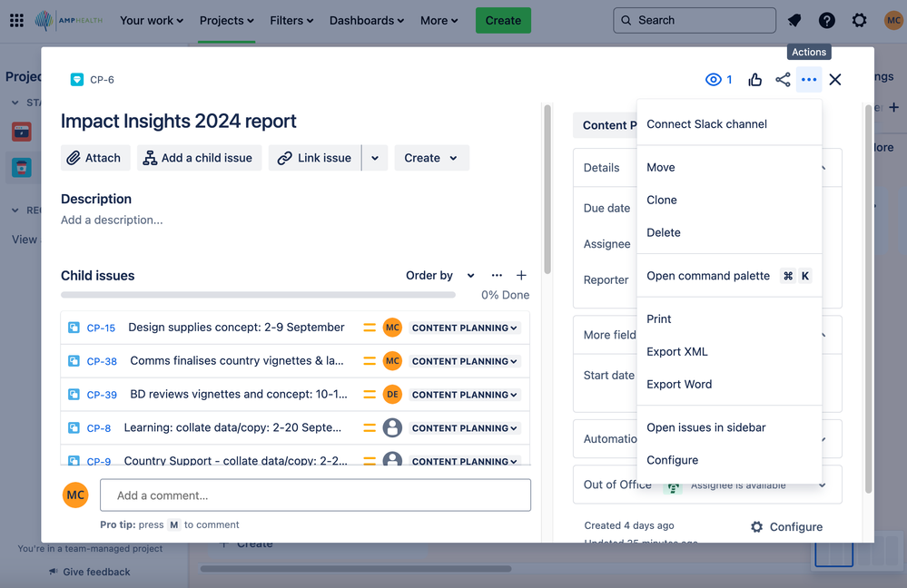Open the More menu in top bar
The image size is (907, 588).
pyautogui.click(x=439, y=20)
